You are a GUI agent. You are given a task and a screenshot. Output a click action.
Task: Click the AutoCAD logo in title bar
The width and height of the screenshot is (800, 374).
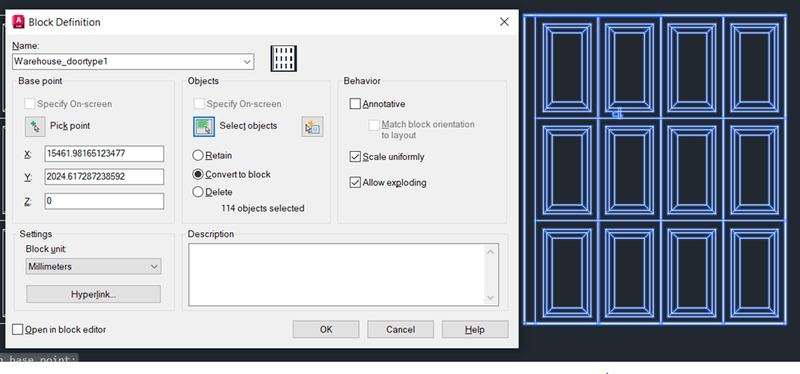18,22
